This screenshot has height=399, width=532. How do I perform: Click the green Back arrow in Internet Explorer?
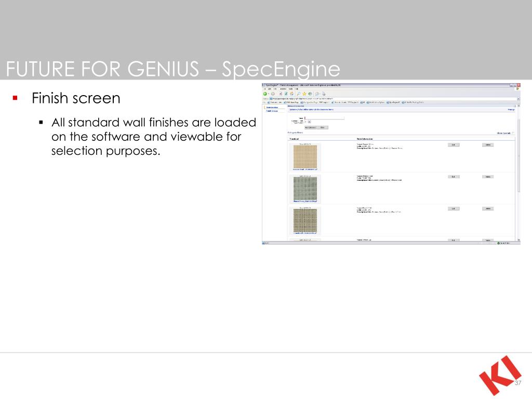tap(265, 94)
